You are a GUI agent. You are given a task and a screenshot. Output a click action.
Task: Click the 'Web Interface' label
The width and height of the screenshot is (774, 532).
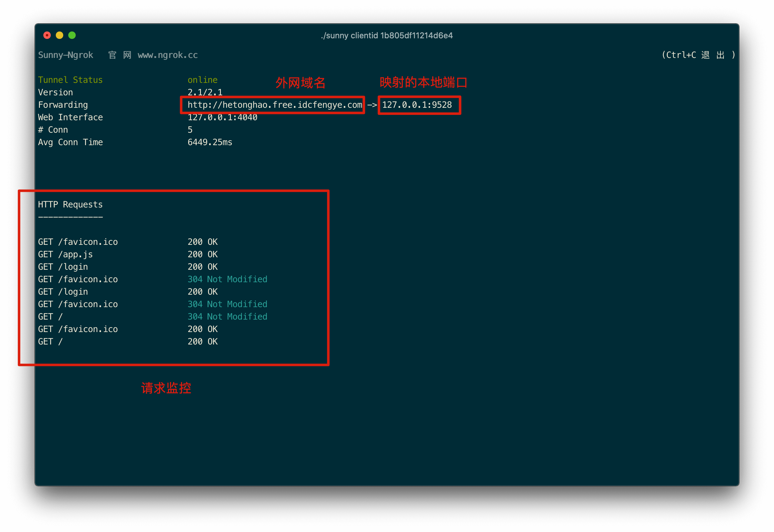[x=70, y=117]
